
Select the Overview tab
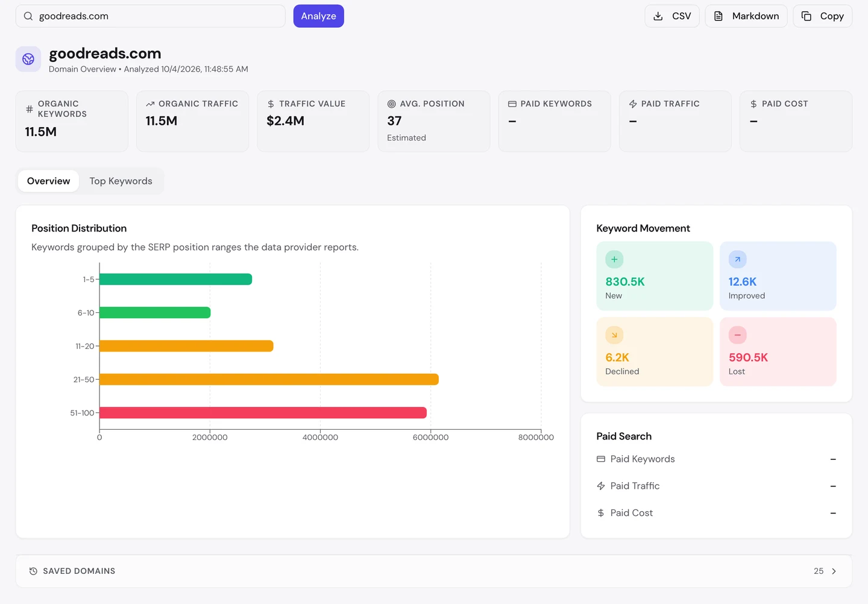[x=48, y=181]
